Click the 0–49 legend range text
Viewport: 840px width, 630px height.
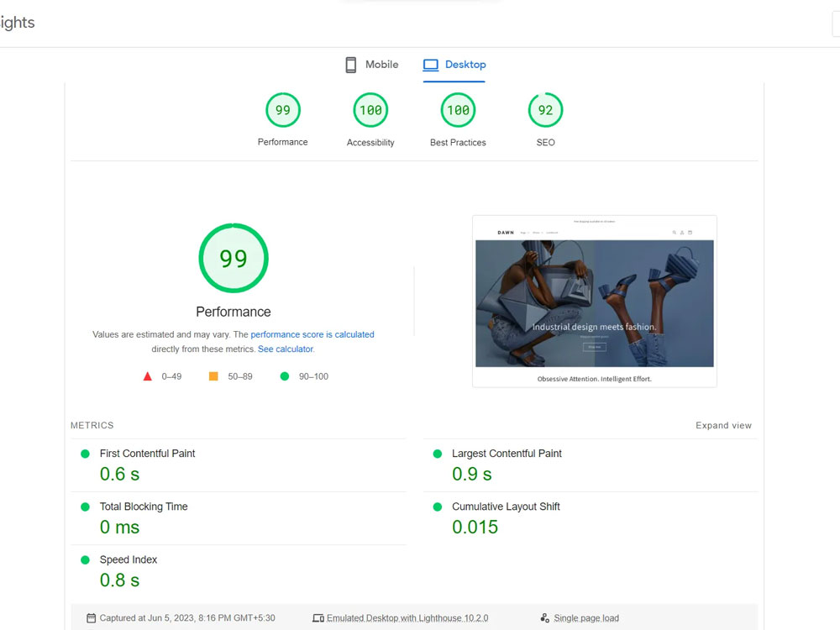tap(171, 376)
